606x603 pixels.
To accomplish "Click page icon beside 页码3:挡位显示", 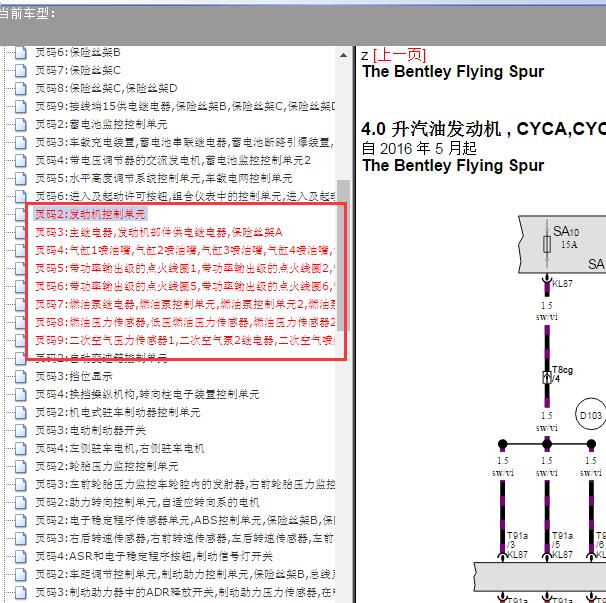I will coord(20,376).
